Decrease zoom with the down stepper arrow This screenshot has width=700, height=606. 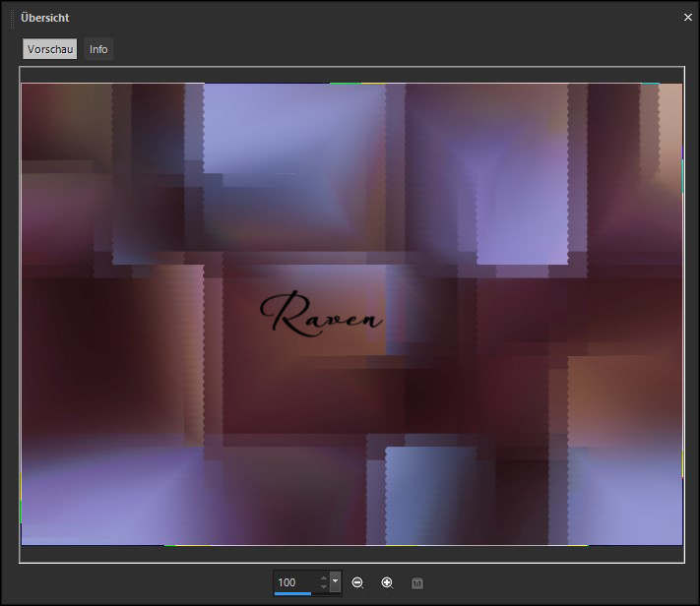pyautogui.click(x=323, y=587)
